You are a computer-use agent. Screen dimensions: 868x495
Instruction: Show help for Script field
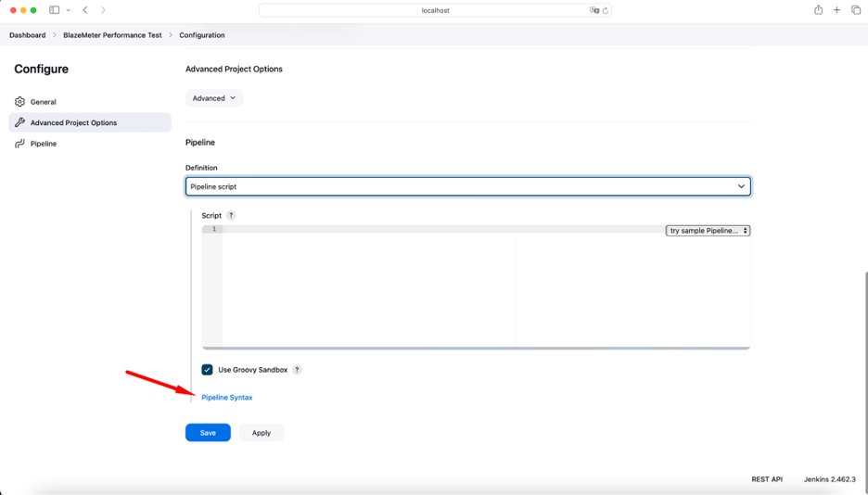tap(231, 215)
